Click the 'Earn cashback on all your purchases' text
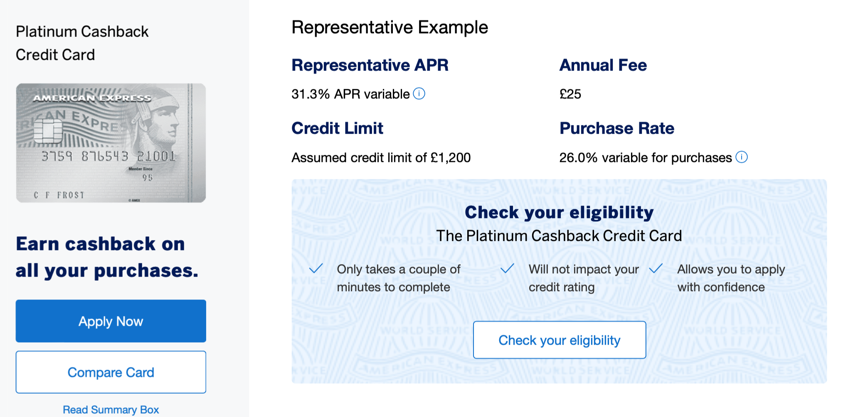 pyautogui.click(x=107, y=257)
